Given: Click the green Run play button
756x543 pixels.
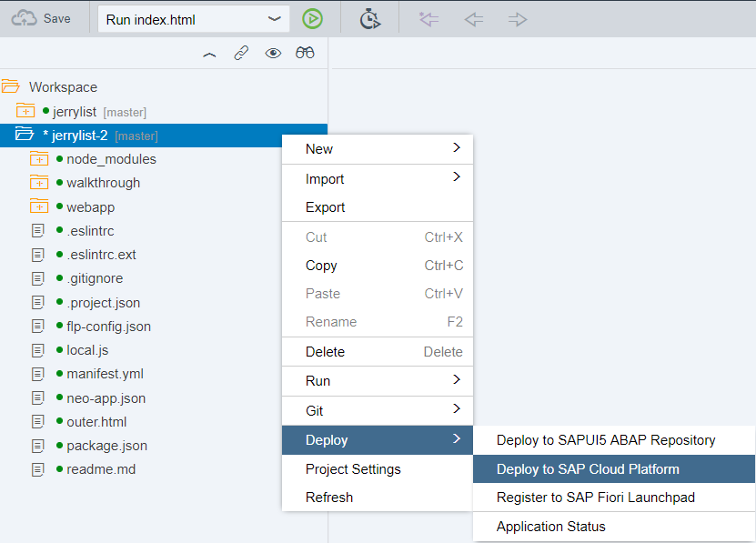Looking at the screenshot, I should coord(312,19).
